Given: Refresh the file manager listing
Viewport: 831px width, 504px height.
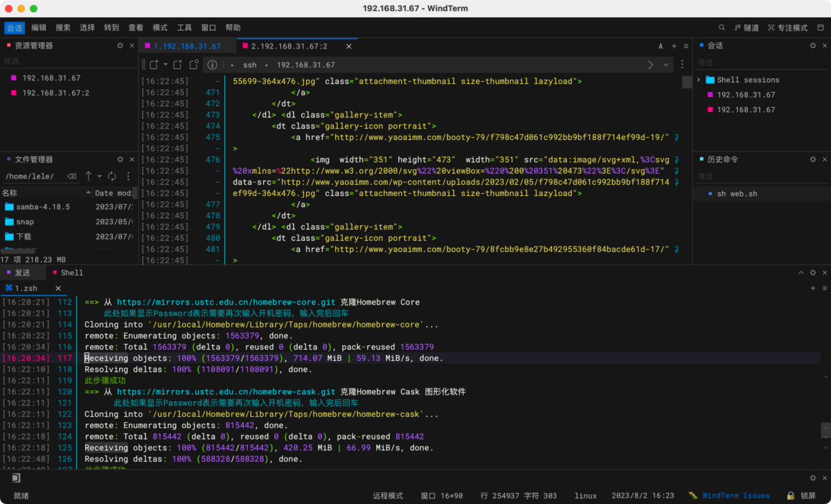Looking at the screenshot, I should [111, 177].
